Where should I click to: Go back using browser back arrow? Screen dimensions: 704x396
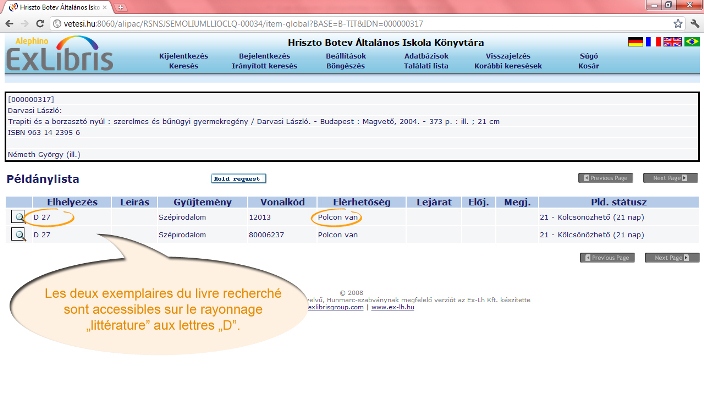[9, 24]
